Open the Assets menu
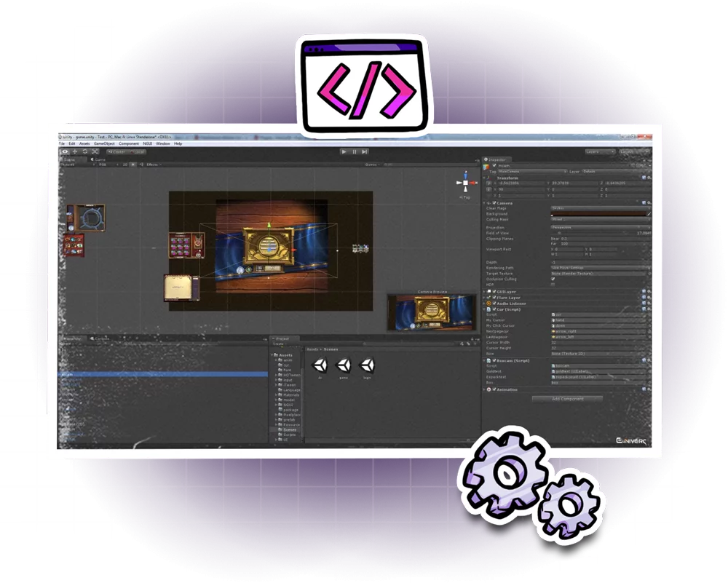Viewport: 728px width, 583px height. click(84, 144)
